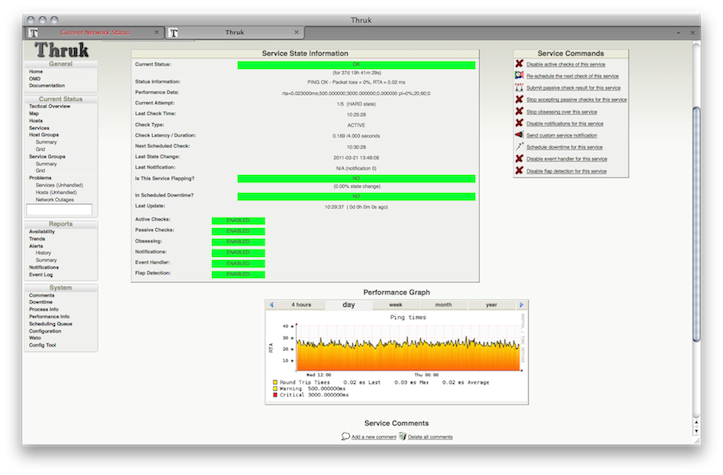This screenshot has height=475, width=723.
Task: Switch to the Thruk browser tab
Action: 235,32
